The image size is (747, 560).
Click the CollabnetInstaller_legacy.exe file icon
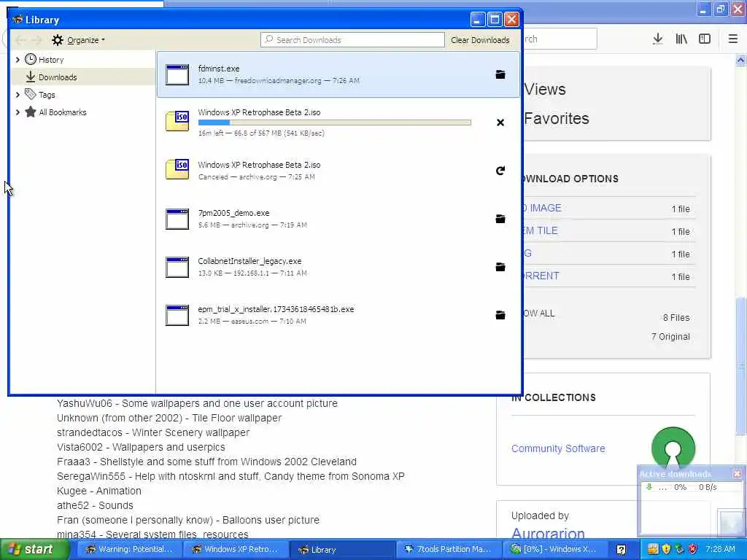177,267
